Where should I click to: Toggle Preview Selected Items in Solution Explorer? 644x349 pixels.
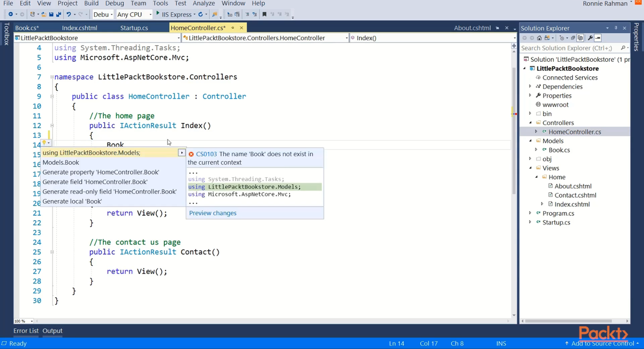tap(597, 38)
